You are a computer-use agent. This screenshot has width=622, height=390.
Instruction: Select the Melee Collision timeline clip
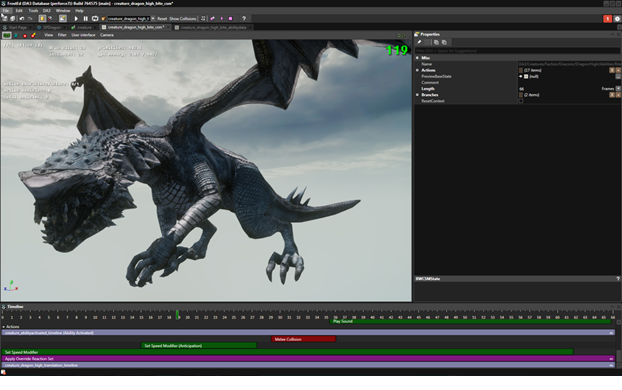pos(303,339)
